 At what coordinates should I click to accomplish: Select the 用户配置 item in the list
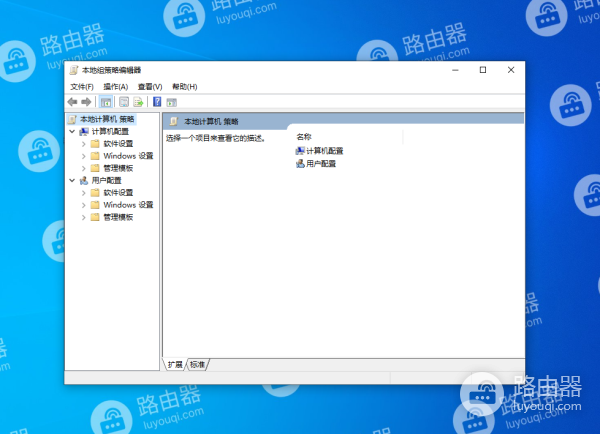316,164
